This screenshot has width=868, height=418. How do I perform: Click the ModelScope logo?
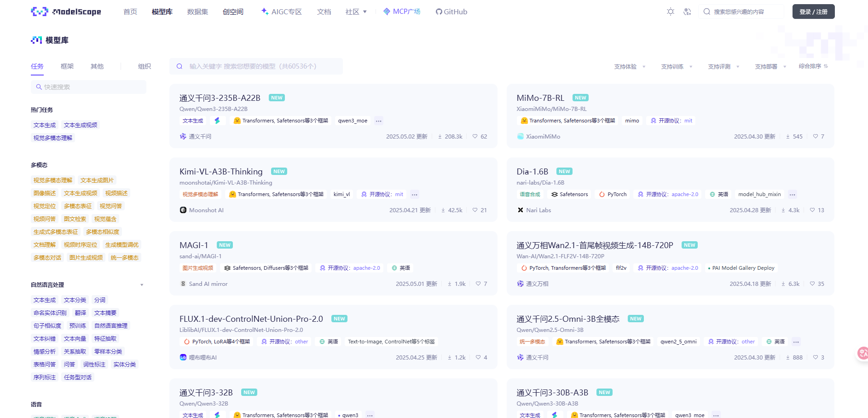66,12
